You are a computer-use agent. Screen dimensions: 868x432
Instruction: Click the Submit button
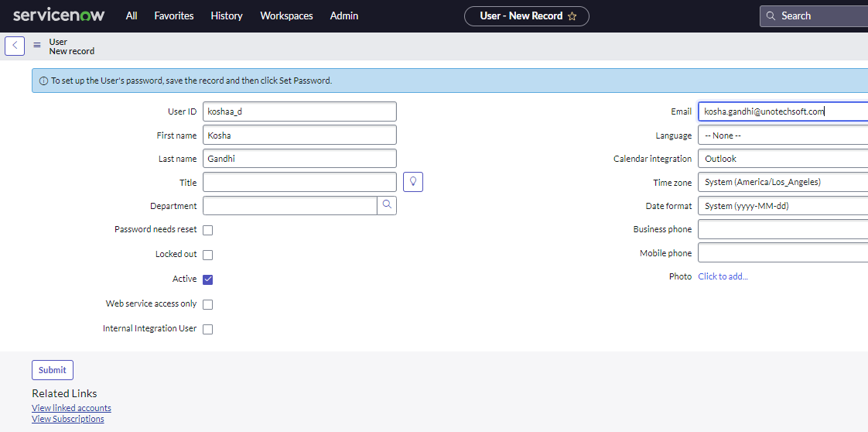pyautogui.click(x=53, y=370)
